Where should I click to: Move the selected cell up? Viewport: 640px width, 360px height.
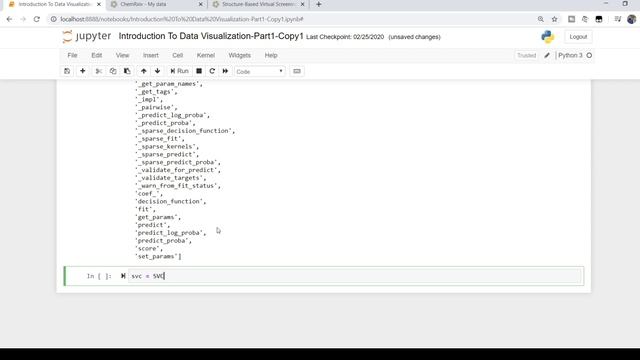143,71
